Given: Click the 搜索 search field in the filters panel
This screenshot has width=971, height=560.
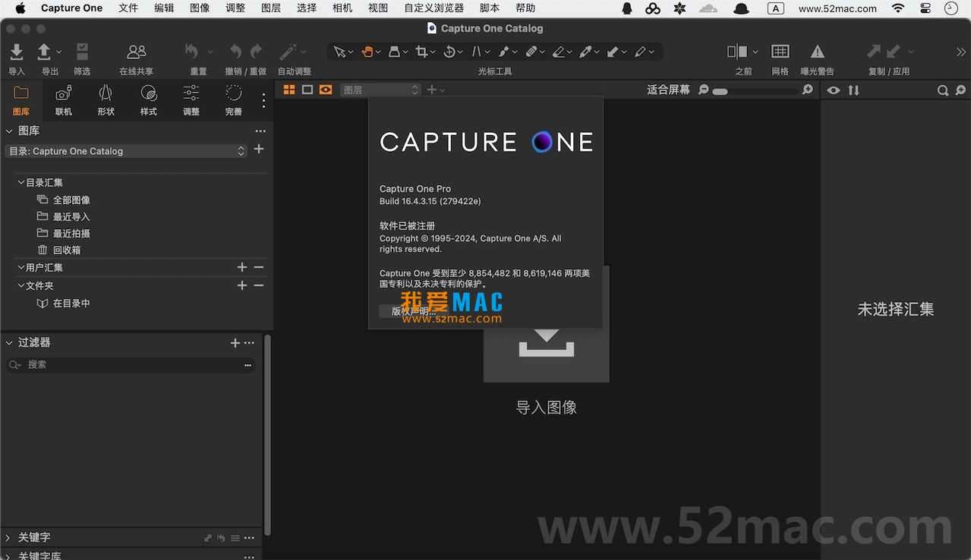Looking at the screenshot, I should point(129,366).
